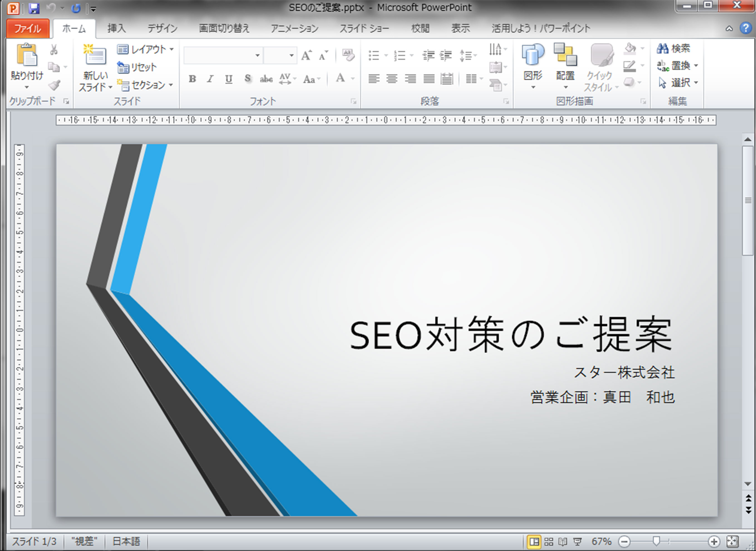
Task: Click Find (検索) button
Action: coord(674,49)
